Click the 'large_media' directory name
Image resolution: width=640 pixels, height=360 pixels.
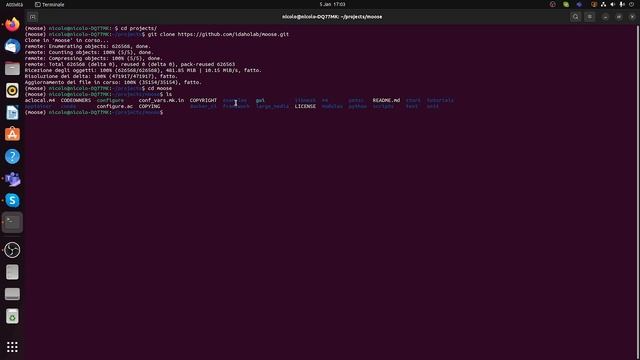272,106
